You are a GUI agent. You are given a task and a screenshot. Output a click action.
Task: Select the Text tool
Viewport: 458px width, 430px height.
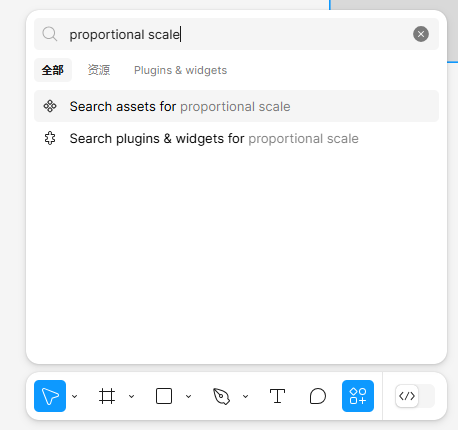277,396
